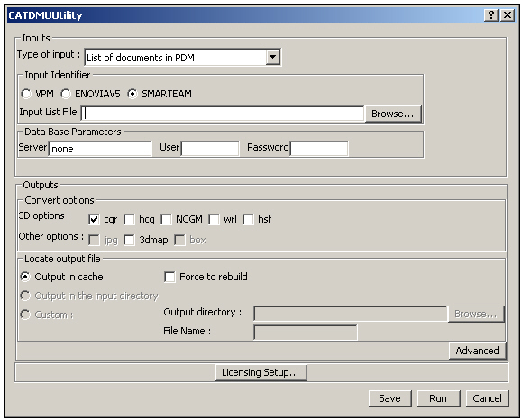Viewport: 522px width, 420px height.
Task: Check the NCGM conversion option
Action: (x=166, y=219)
